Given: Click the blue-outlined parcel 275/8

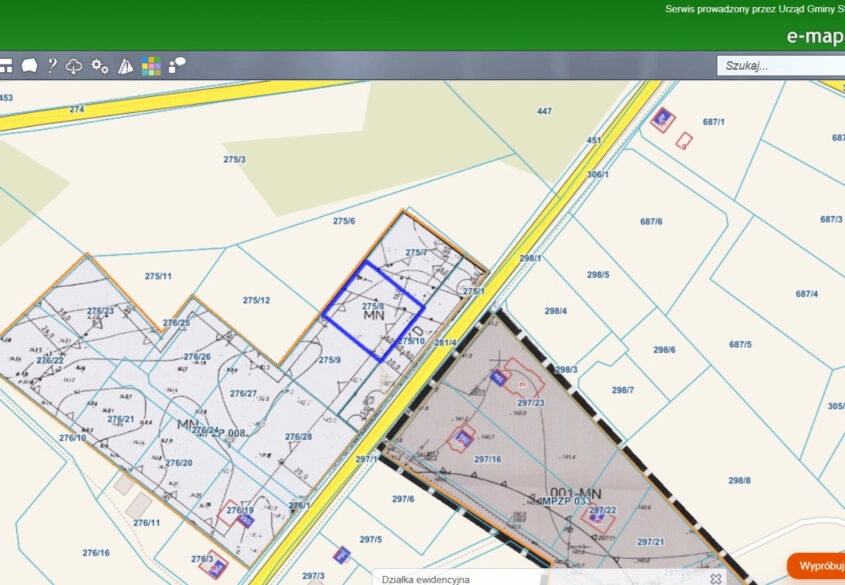Looking at the screenshot, I should (x=373, y=311).
